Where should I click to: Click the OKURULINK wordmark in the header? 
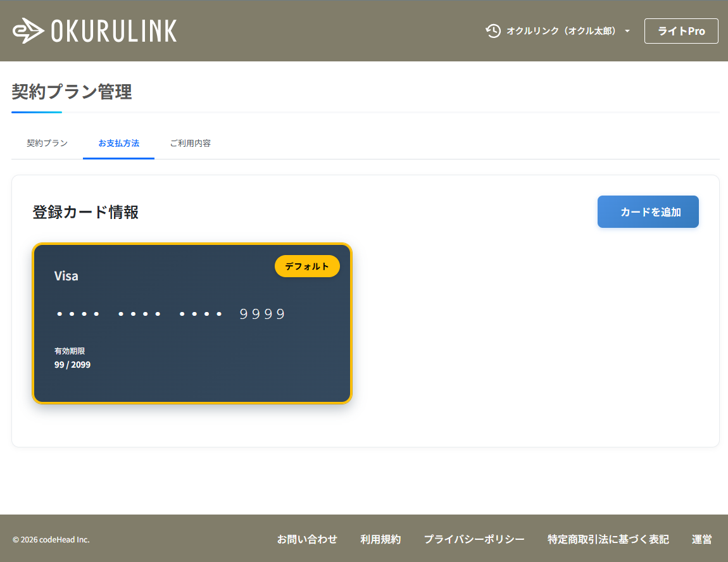(x=114, y=31)
